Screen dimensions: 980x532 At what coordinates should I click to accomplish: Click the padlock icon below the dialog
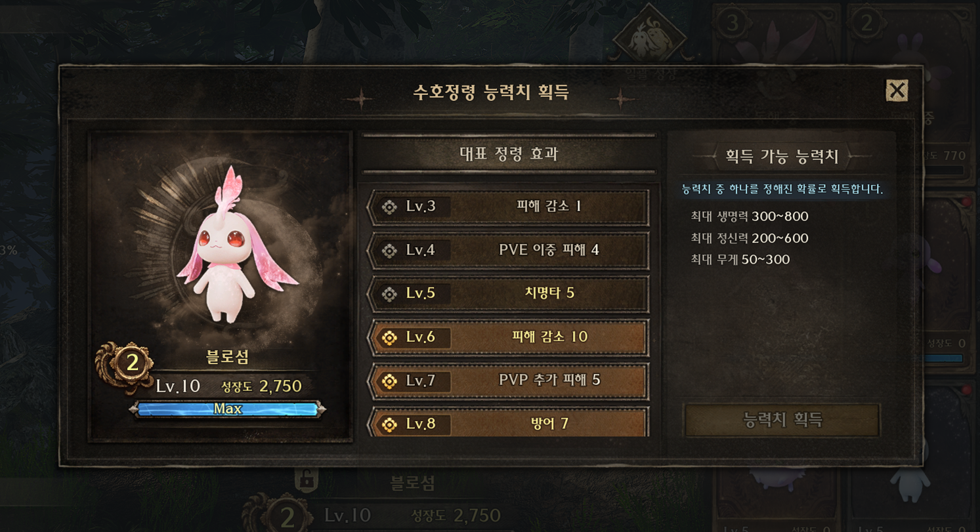(305, 480)
